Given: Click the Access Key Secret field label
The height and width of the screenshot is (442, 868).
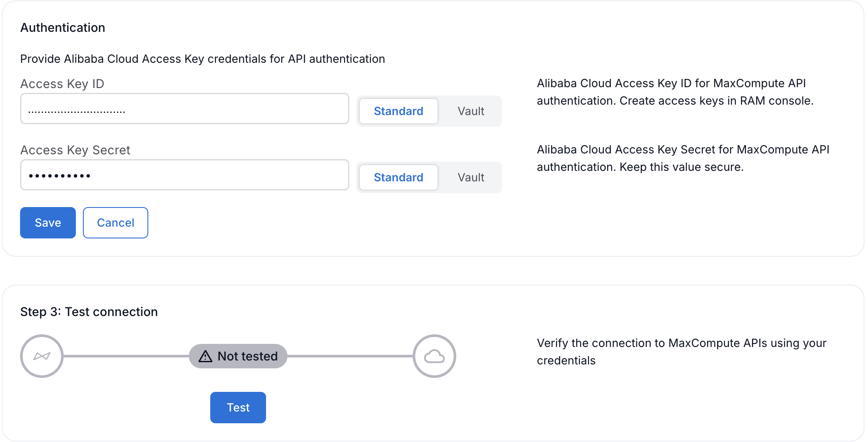Looking at the screenshot, I should pyautogui.click(x=75, y=150).
